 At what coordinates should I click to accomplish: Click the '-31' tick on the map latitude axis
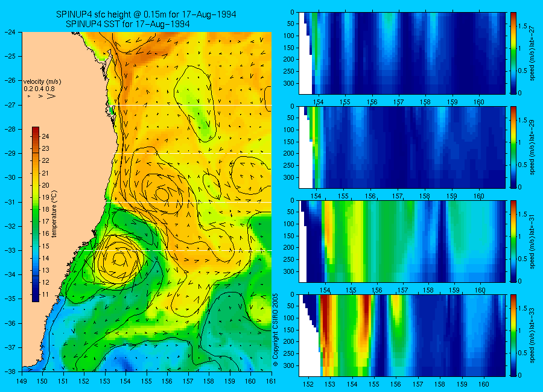(x=10, y=202)
